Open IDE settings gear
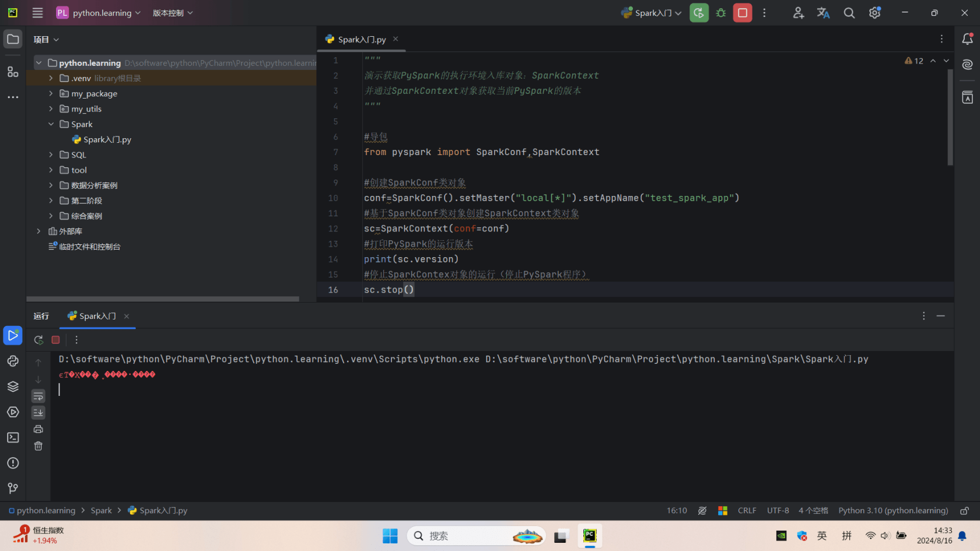980x551 pixels. pyautogui.click(x=874, y=13)
